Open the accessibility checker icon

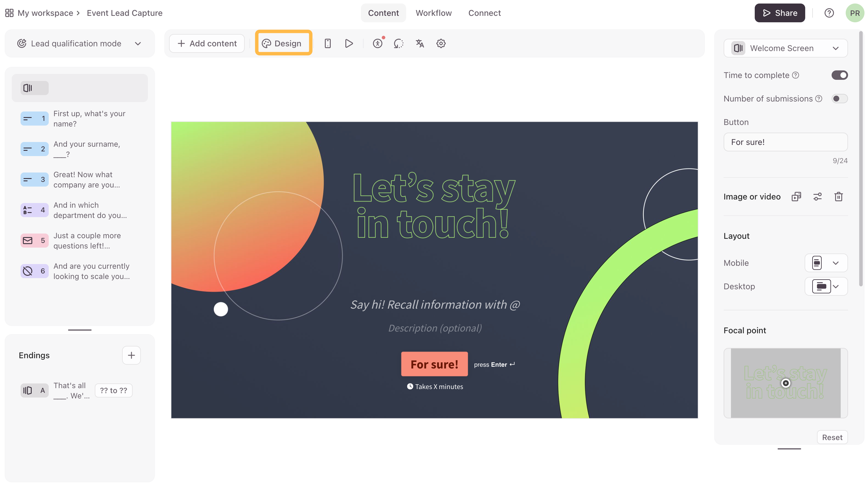pos(378,43)
